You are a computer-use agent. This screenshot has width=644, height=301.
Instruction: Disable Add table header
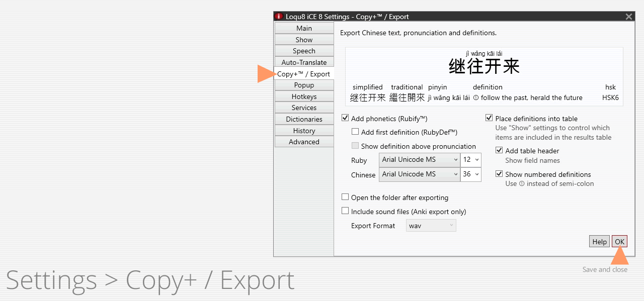point(499,150)
